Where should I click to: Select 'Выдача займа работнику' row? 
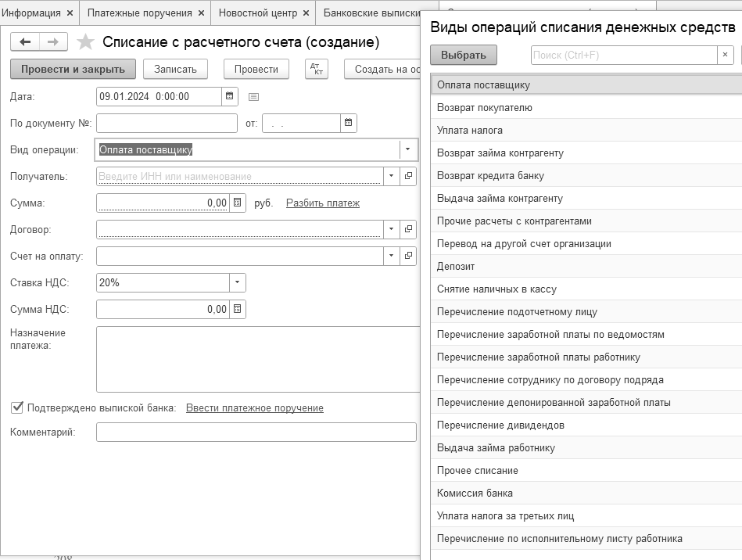586,448
